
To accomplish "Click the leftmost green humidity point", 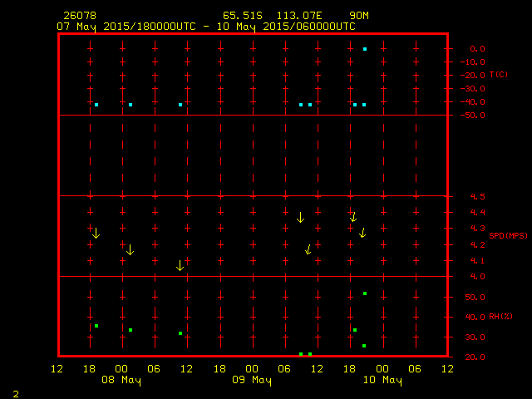I will click(96, 326).
